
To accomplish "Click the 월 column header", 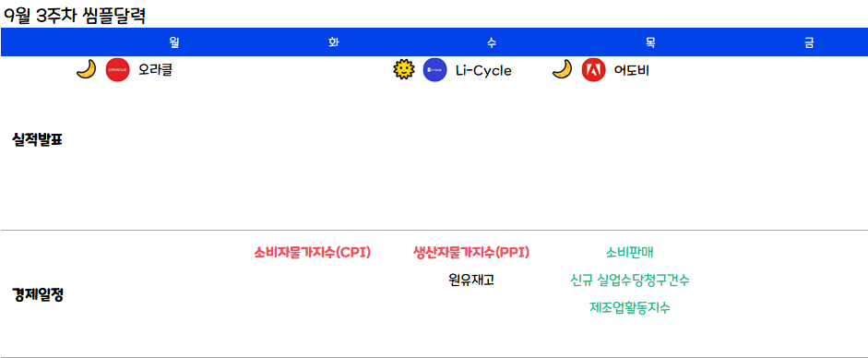I will 174,42.
